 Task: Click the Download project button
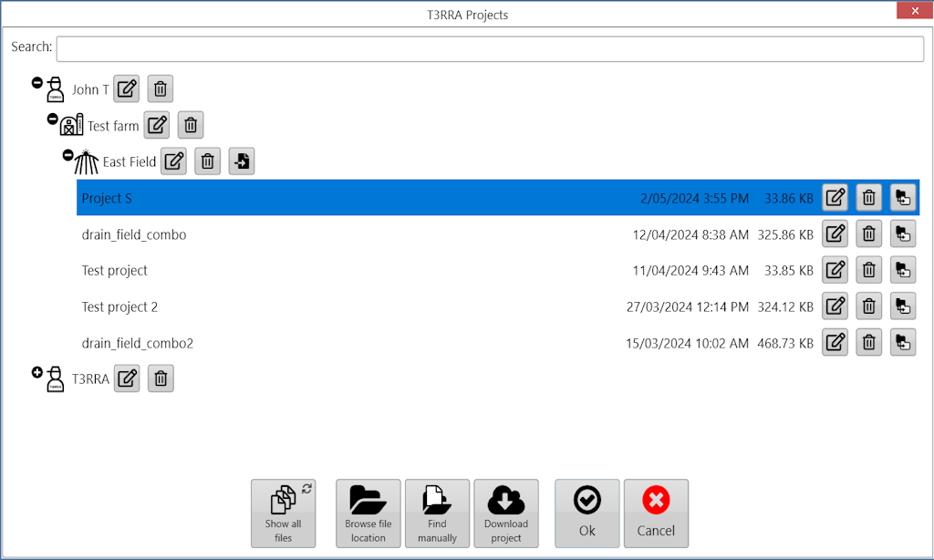point(506,513)
